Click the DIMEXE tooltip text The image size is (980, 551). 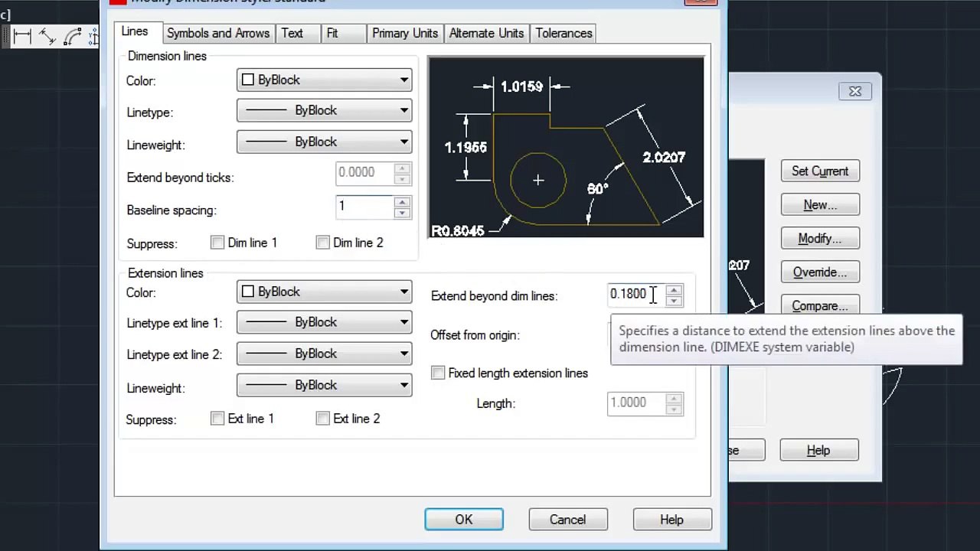tap(786, 339)
